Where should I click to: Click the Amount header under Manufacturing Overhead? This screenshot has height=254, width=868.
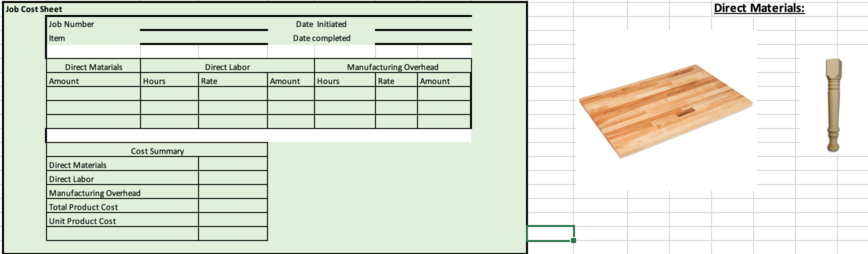[444, 81]
